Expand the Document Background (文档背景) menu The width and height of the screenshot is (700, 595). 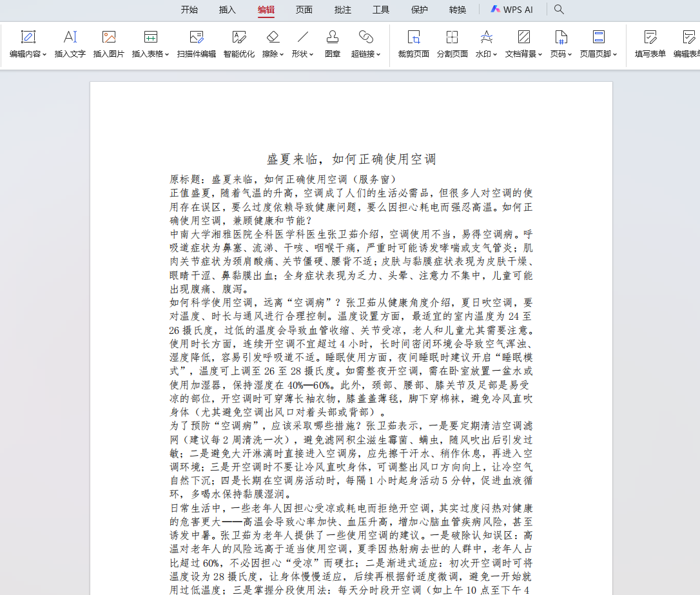524,54
